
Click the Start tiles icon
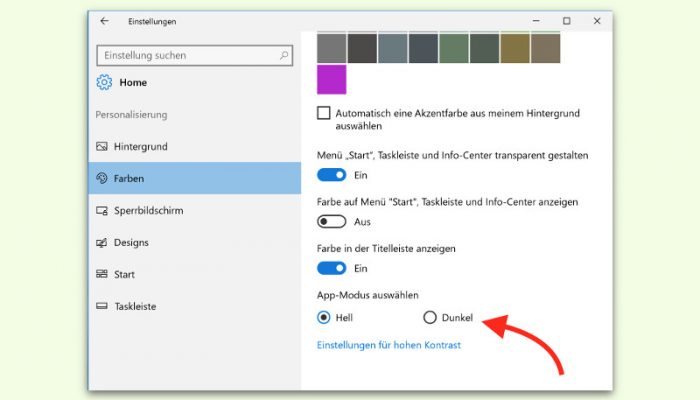[102, 274]
